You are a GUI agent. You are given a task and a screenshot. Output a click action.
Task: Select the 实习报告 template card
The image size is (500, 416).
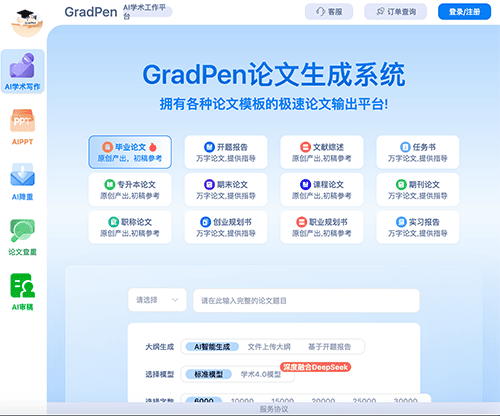418,227
